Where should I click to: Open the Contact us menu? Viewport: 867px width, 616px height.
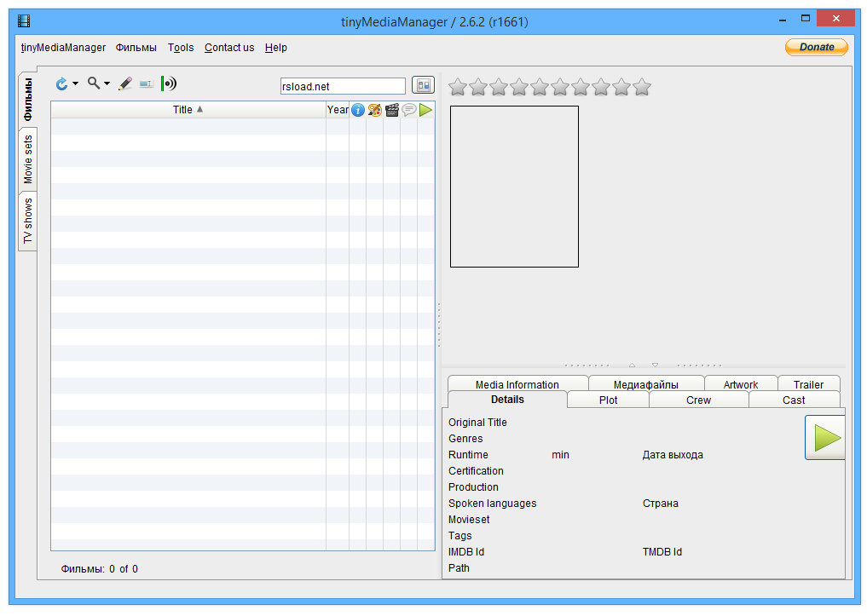(229, 48)
